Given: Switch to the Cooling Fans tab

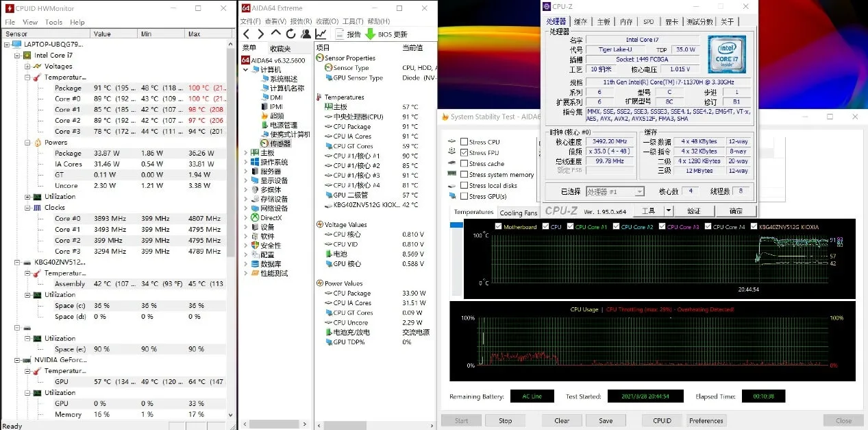Looking at the screenshot, I should pyautogui.click(x=519, y=213).
